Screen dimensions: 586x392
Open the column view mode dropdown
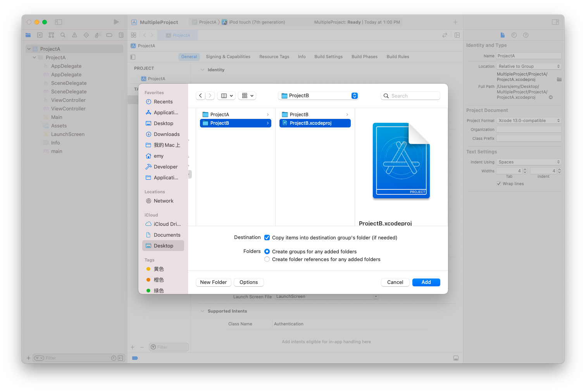[227, 96]
